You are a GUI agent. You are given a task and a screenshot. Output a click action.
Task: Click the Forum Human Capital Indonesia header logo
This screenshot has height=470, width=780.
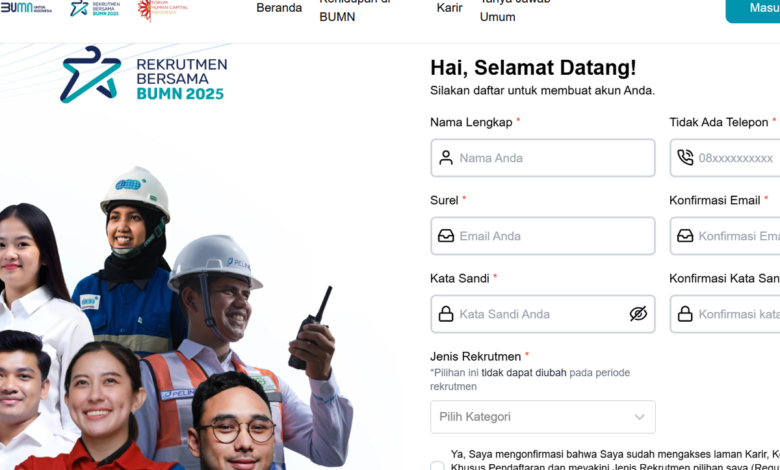click(x=162, y=9)
